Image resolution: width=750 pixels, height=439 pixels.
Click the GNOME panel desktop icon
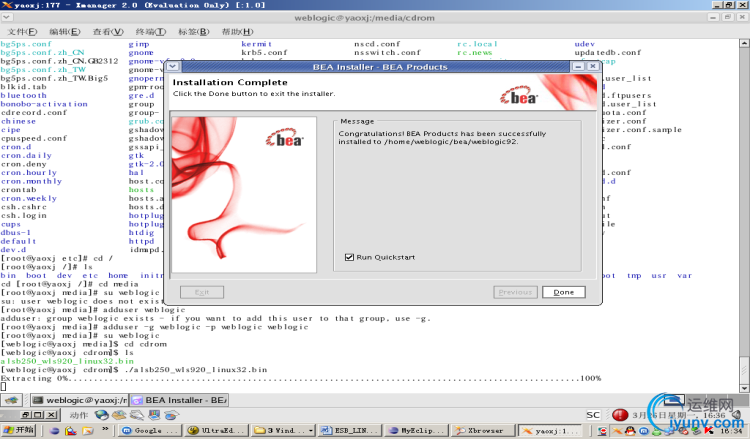pos(12,400)
